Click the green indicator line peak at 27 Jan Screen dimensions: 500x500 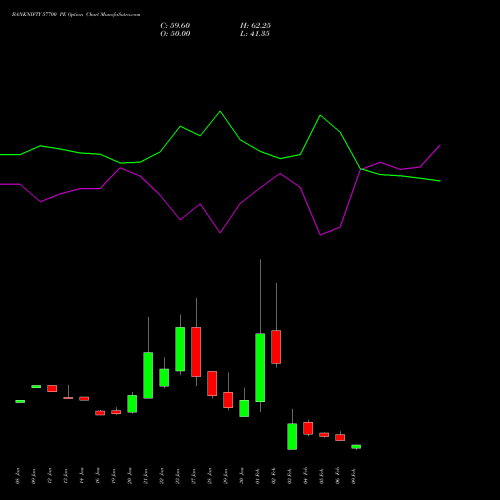click(220, 111)
